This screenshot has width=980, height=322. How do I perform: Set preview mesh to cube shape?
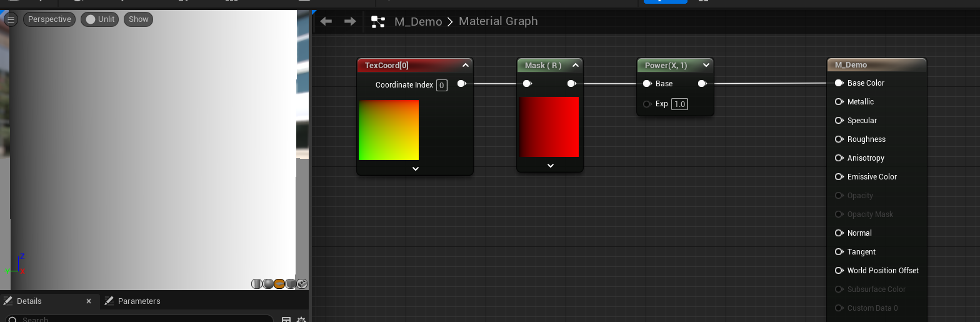click(291, 284)
